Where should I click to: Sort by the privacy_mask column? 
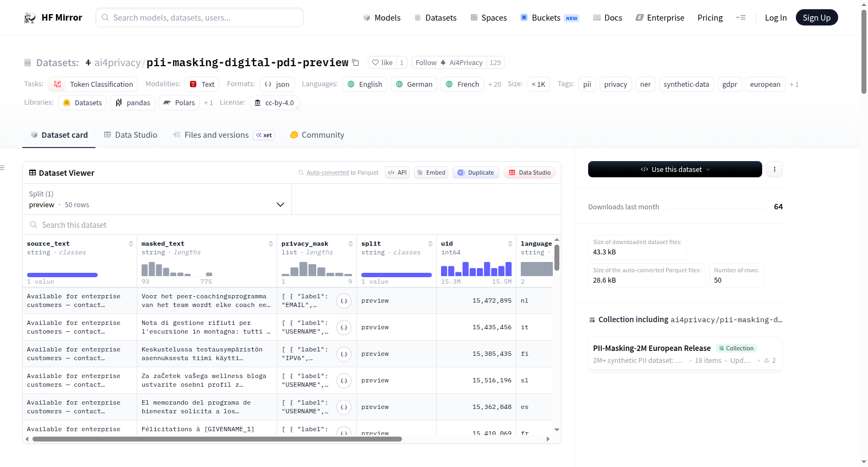click(x=350, y=244)
